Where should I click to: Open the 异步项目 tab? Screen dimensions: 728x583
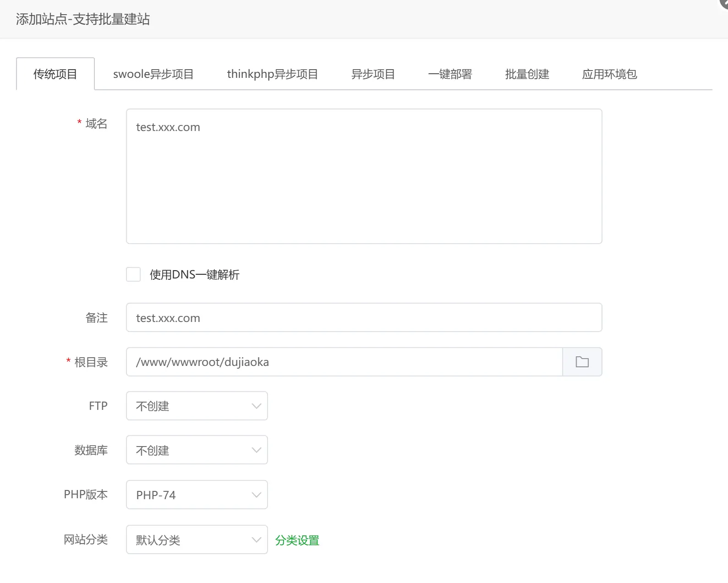tap(373, 74)
